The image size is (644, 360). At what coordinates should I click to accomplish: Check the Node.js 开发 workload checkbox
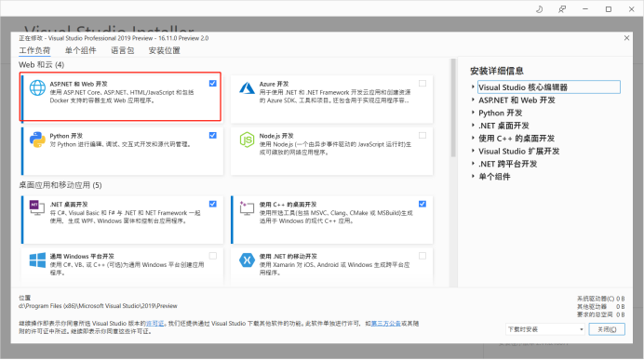[423, 135]
